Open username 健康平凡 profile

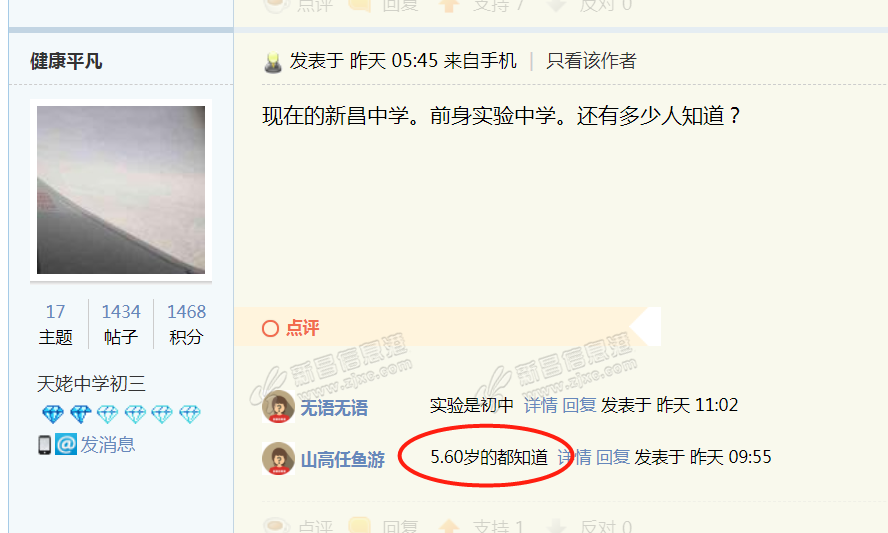[x=66, y=61]
